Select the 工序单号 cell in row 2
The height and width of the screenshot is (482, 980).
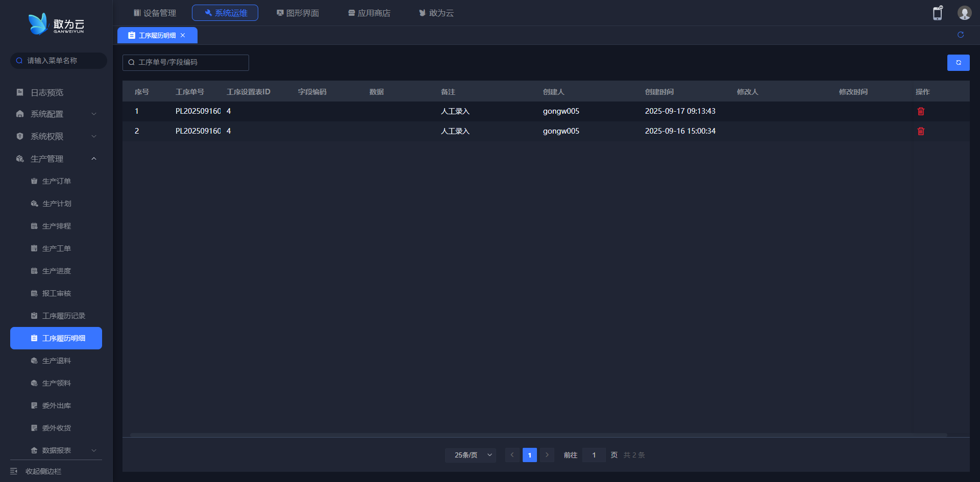198,131
